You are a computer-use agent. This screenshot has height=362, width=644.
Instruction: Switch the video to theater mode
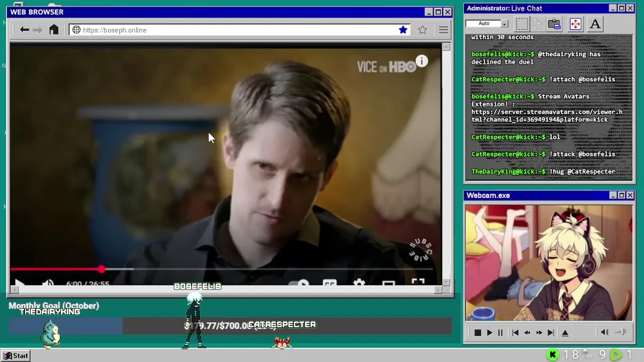(x=388, y=284)
